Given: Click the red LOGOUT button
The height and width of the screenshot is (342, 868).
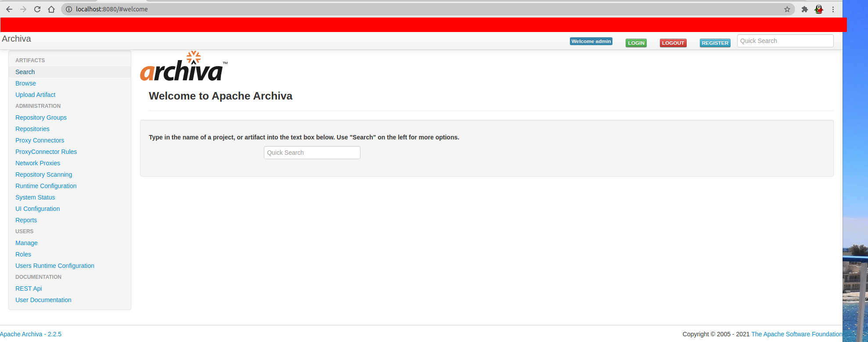Looking at the screenshot, I should coord(673,43).
